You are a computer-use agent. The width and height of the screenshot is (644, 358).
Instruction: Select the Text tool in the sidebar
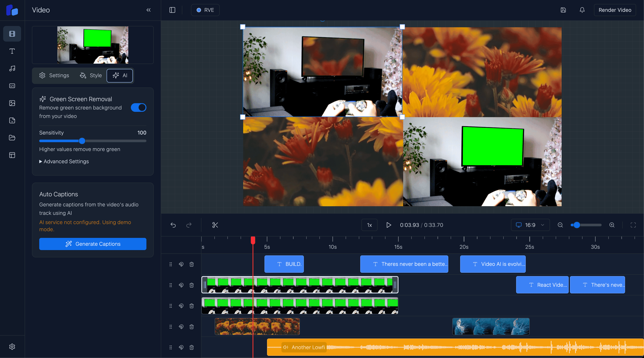click(x=12, y=51)
